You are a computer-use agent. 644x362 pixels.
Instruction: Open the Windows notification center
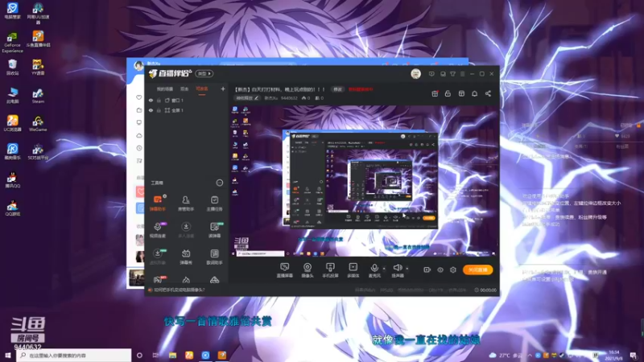click(x=634, y=355)
